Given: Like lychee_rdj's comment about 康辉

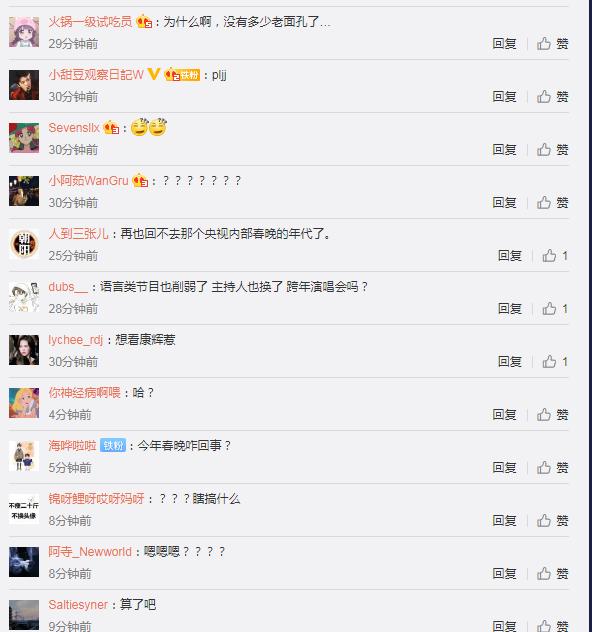Looking at the screenshot, I should pyautogui.click(x=555, y=362).
